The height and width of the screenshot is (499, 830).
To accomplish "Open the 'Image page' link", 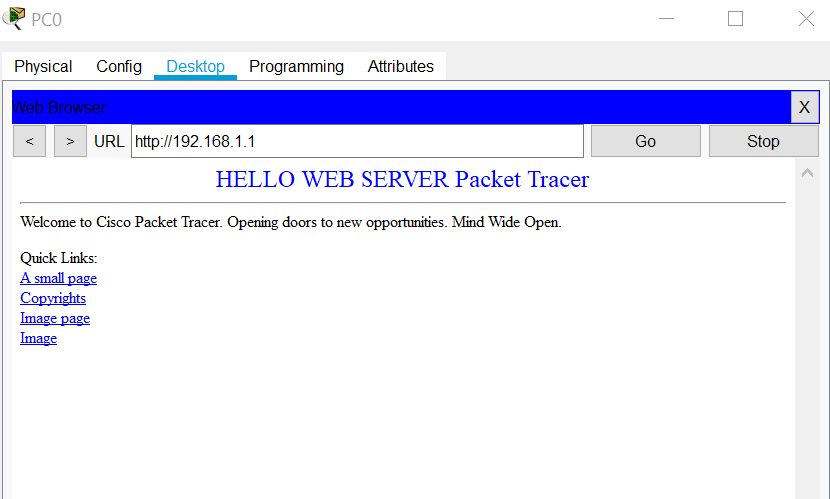I will coord(55,319).
